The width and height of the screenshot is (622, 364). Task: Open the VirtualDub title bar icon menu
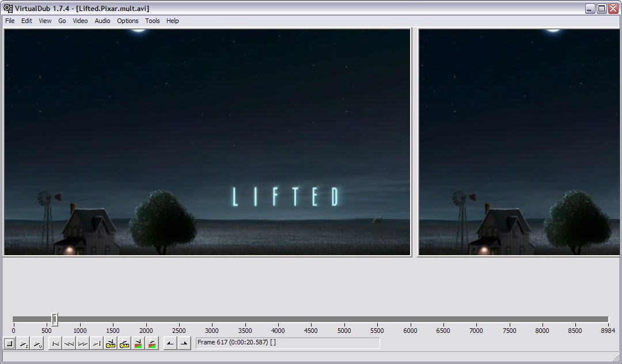click(7, 8)
